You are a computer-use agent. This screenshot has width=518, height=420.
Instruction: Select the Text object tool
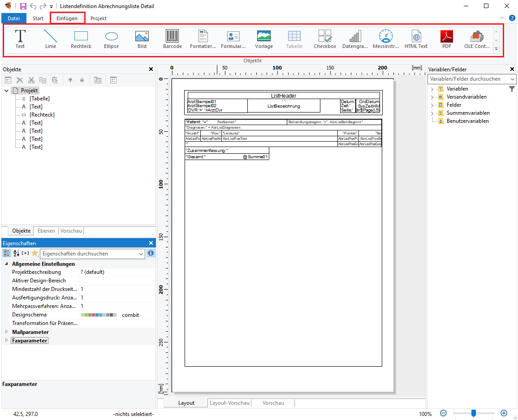[x=20, y=39]
